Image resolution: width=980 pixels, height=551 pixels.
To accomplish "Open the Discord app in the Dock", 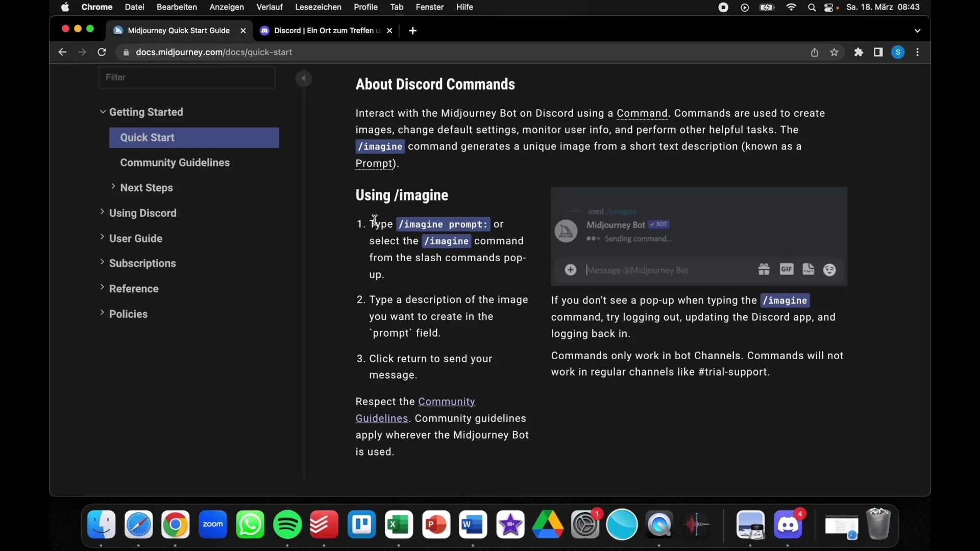I will click(x=788, y=524).
